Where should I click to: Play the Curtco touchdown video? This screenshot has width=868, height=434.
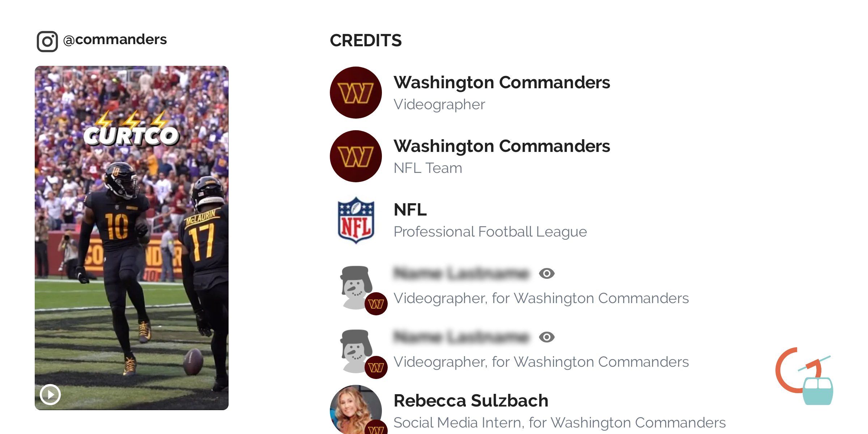50,394
